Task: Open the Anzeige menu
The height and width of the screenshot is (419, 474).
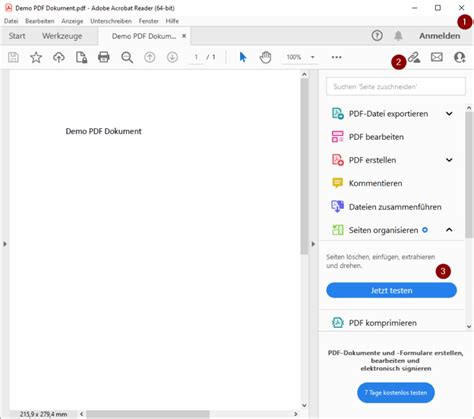Action: [x=72, y=21]
